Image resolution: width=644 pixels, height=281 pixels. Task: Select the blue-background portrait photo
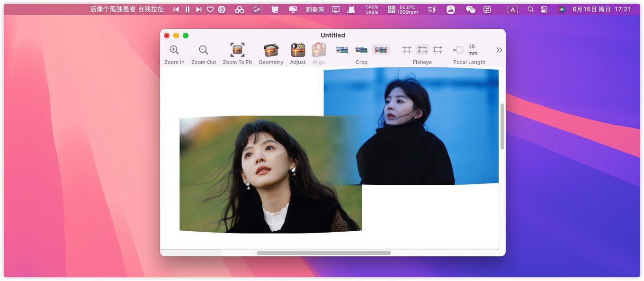point(411,126)
